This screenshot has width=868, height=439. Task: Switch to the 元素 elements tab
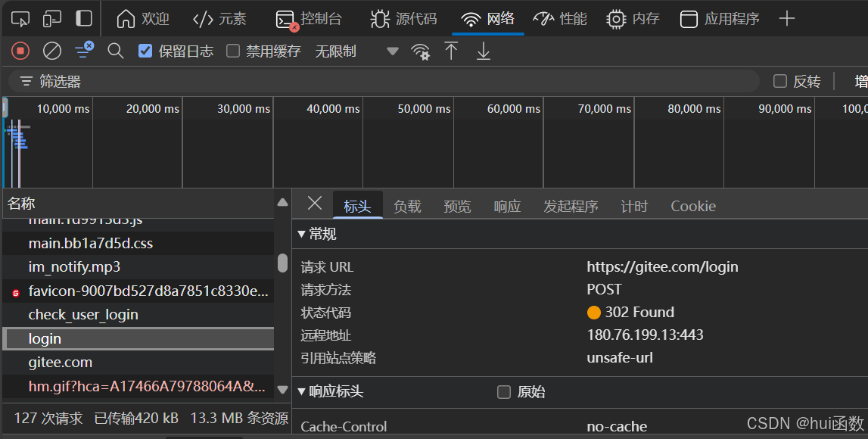(219, 19)
